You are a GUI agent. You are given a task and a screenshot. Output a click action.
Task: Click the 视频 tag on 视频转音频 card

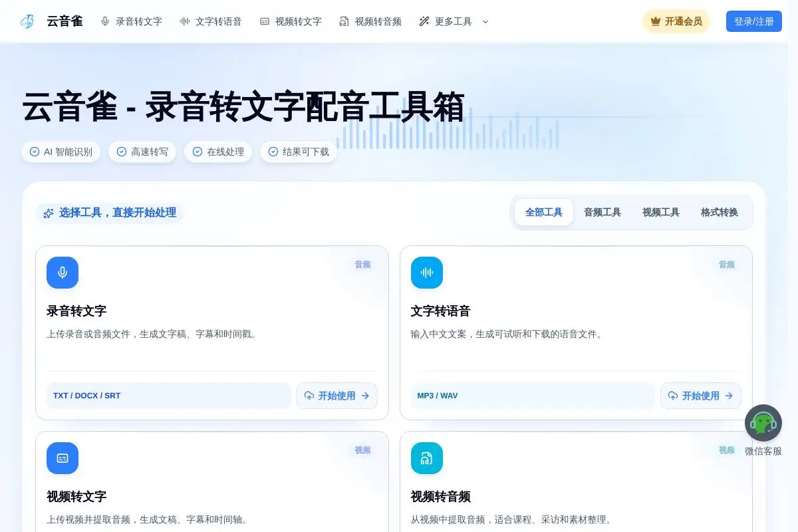coord(727,450)
